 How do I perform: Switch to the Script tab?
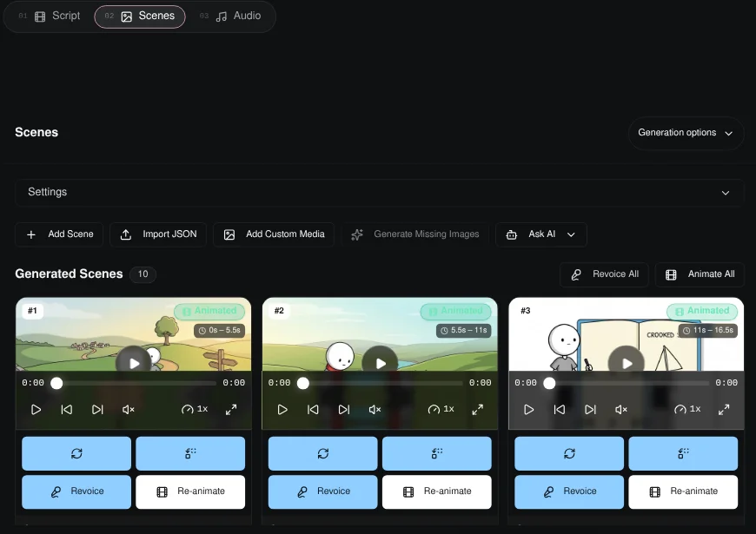50,16
